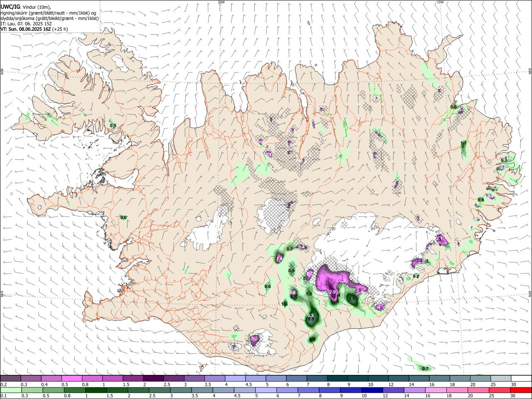Click the 3.1 precipitation value on the map
This screenshot has width=532, height=399.
(351, 299)
